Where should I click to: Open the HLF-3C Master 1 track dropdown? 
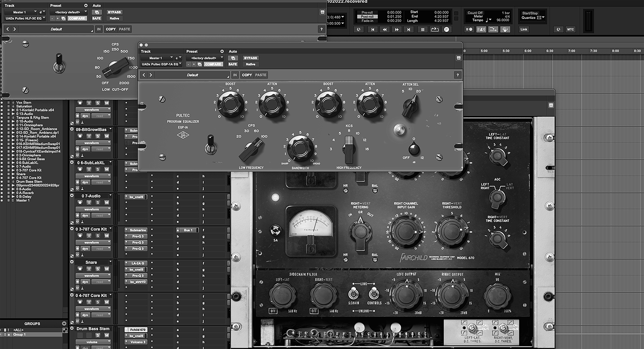tap(20, 12)
